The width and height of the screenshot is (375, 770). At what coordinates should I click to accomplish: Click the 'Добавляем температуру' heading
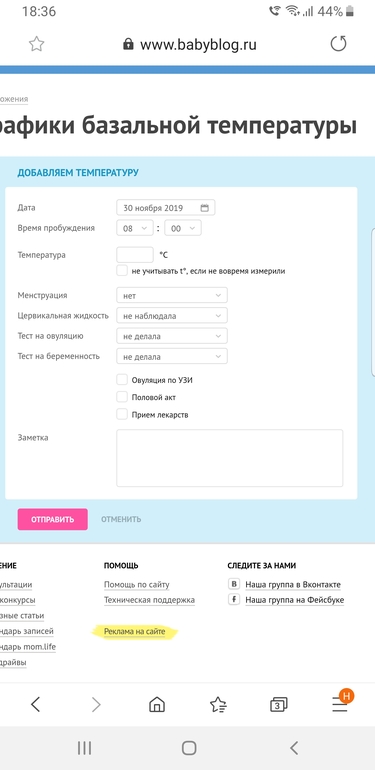coord(78,173)
